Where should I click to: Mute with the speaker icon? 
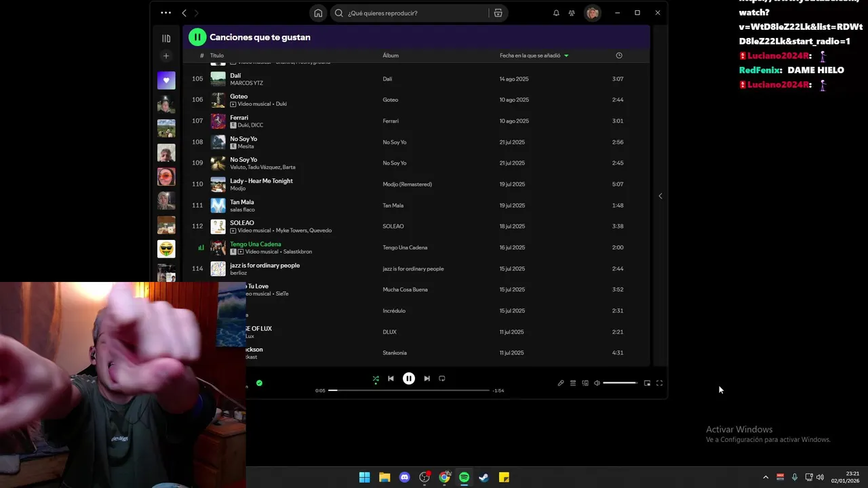pos(597,383)
